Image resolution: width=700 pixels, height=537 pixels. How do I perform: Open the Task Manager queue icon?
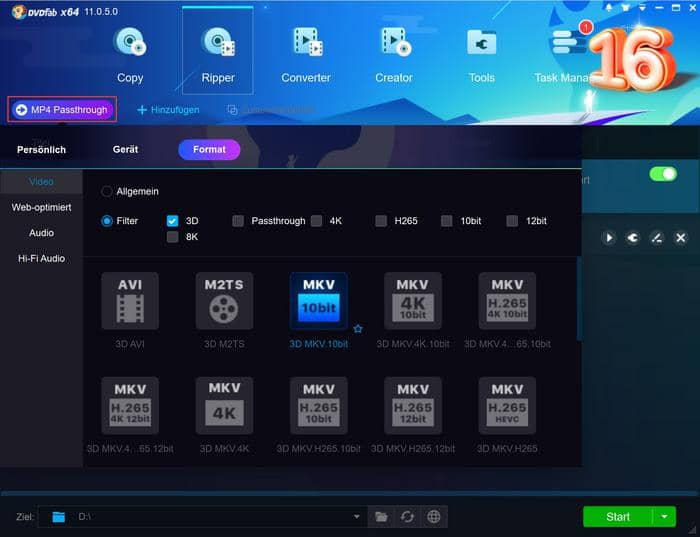pos(567,42)
